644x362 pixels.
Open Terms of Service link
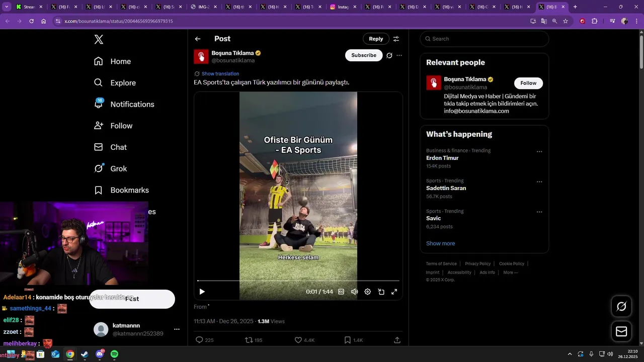point(441,263)
